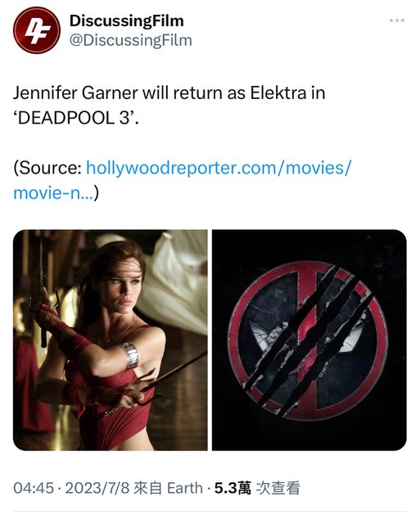Click the 2023/7/8 post date
Image resolution: width=420 pixels, height=524 pixels.
point(97,488)
